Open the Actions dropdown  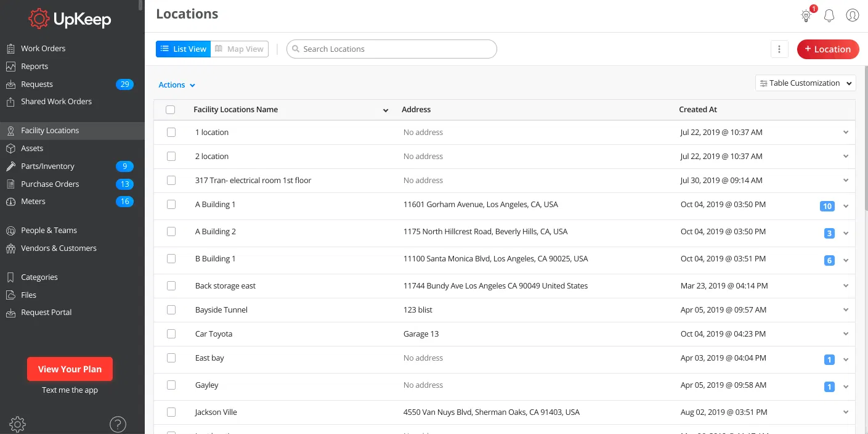point(177,85)
